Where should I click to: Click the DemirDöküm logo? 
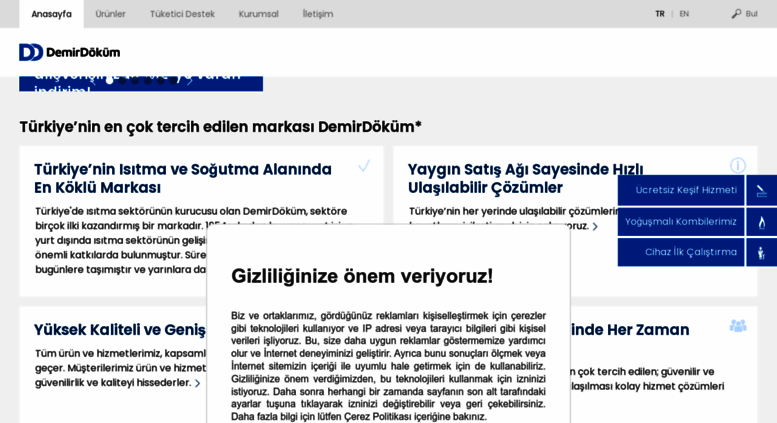pyautogui.click(x=69, y=53)
